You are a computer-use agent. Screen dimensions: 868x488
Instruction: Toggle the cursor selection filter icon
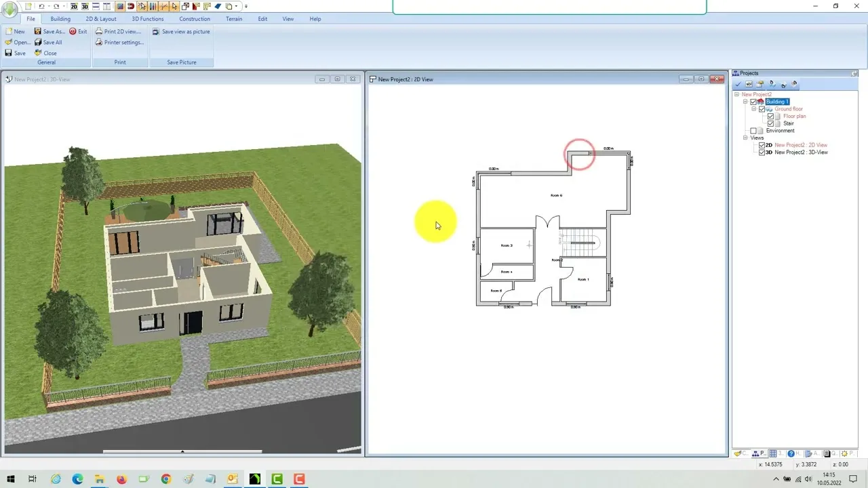(x=142, y=6)
